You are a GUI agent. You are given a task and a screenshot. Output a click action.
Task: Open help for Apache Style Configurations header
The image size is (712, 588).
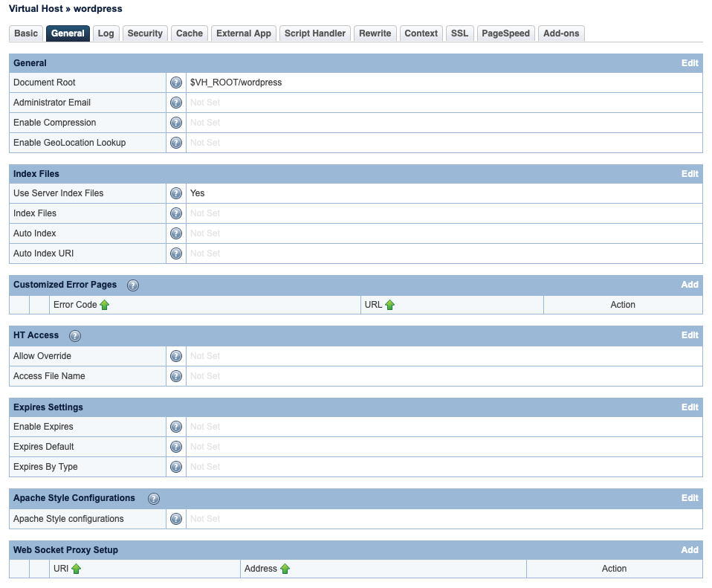pos(154,499)
